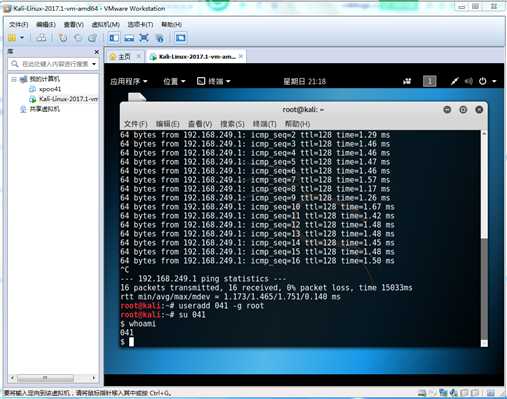Enter full screen mode
Image resolution: width=507 pixels, height=399 pixels.
click(144, 38)
